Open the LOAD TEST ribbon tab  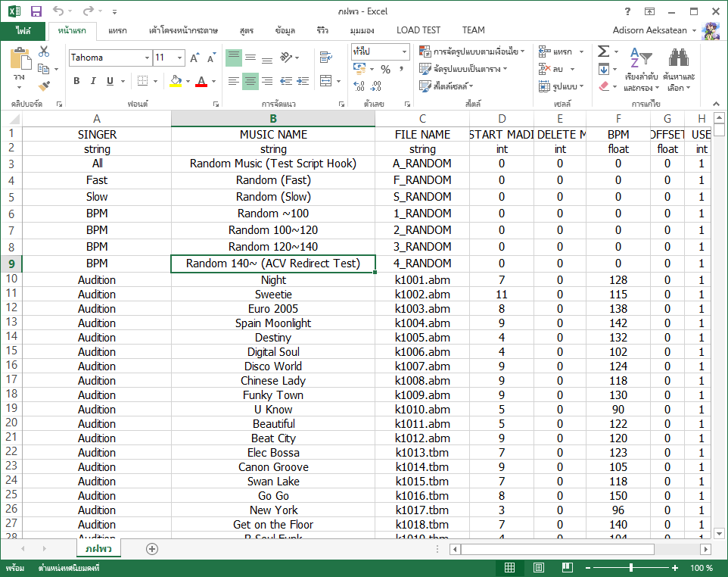pyautogui.click(x=418, y=30)
